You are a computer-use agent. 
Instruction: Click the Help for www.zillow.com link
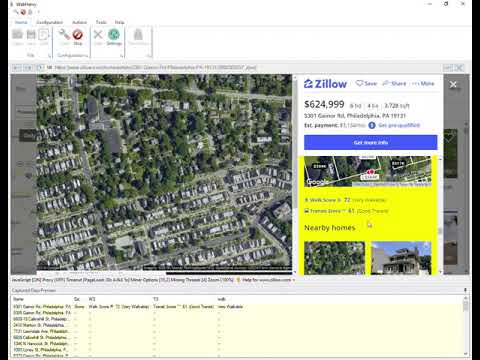coord(266,280)
